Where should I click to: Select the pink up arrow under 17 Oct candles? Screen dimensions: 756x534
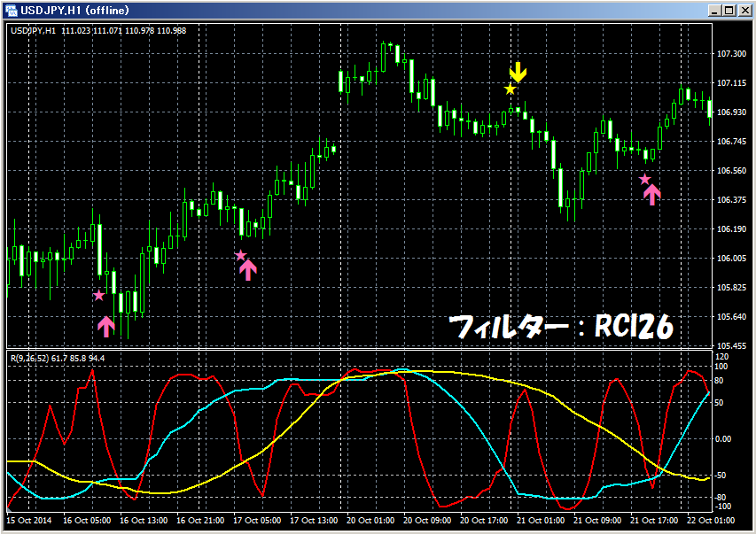coord(248,270)
